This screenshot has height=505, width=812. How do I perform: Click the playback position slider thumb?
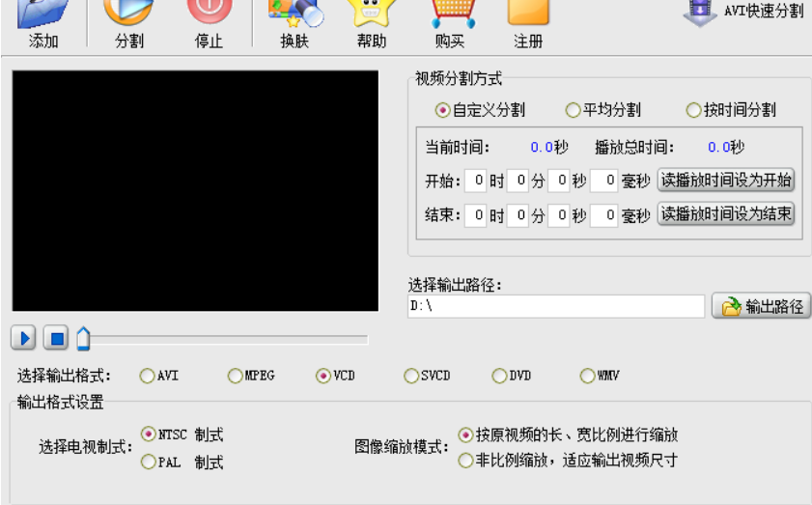(x=83, y=339)
